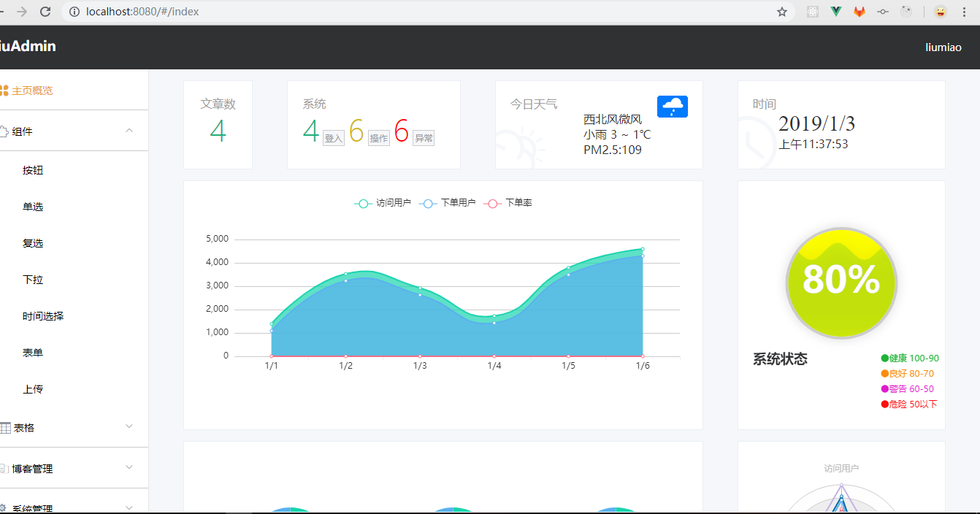Click the 主页概览 sidebar icon
The image size is (980, 514).
4,91
